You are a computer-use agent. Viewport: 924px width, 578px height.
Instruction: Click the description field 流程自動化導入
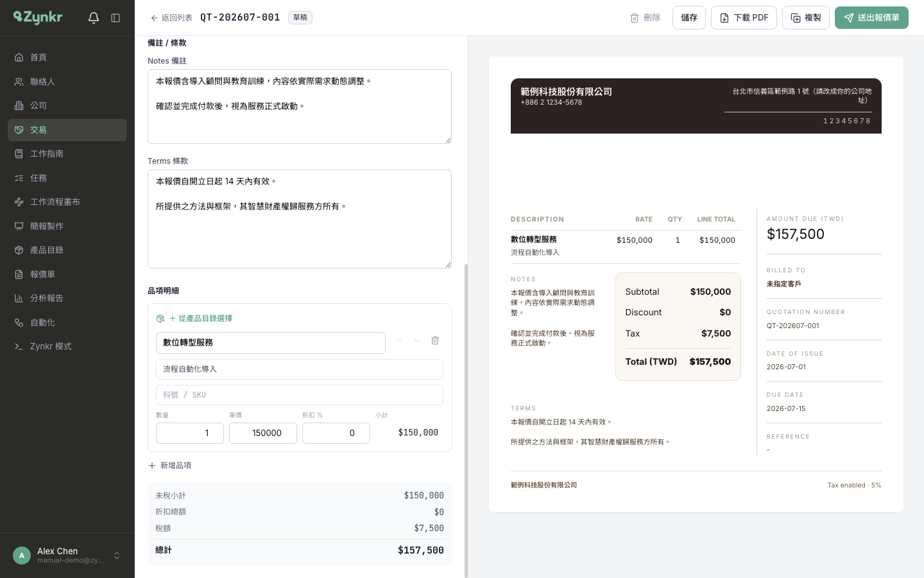pos(300,369)
